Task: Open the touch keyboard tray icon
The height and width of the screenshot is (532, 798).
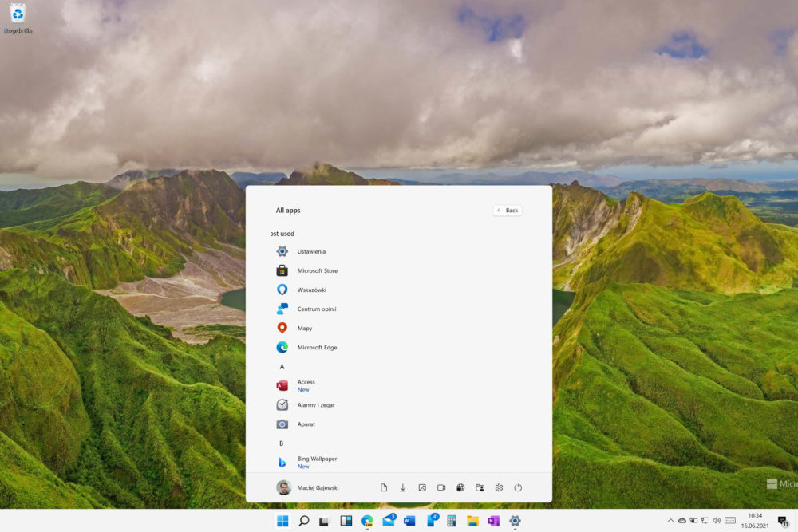Action: (x=730, y=520)
